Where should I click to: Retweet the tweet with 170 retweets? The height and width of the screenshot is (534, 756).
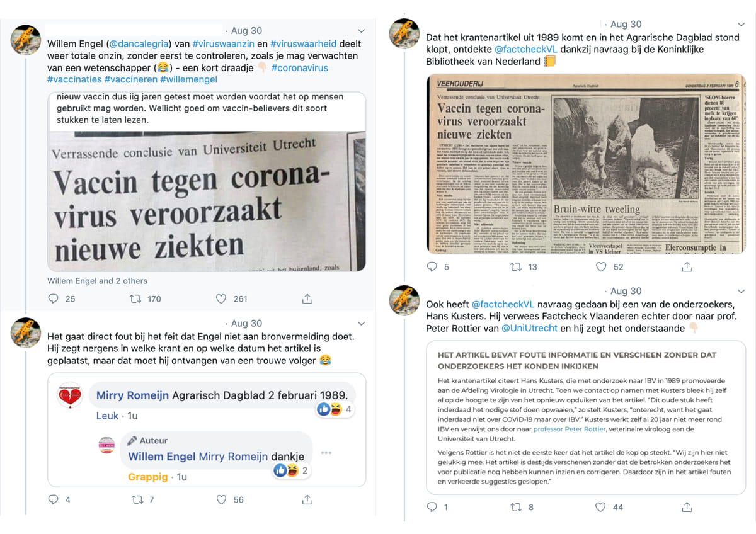click(135, 298)
